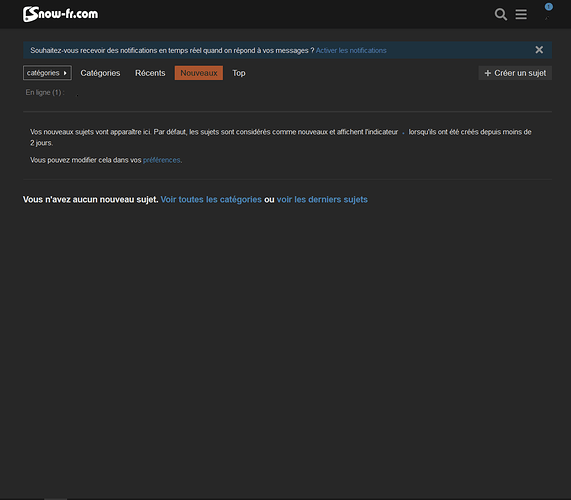Follow the Voir toutes les catégories link
The image size is (571, 500).
tap(211, 200)
